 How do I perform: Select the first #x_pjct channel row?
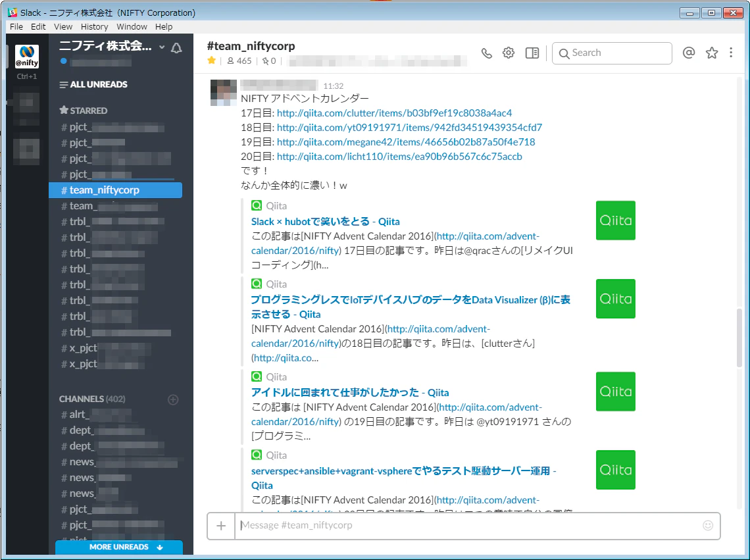pos(115,348)
